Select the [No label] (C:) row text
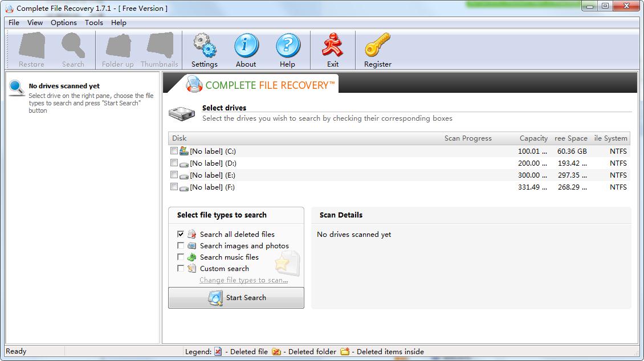This screenshot has width=644, height=361. 213,151
